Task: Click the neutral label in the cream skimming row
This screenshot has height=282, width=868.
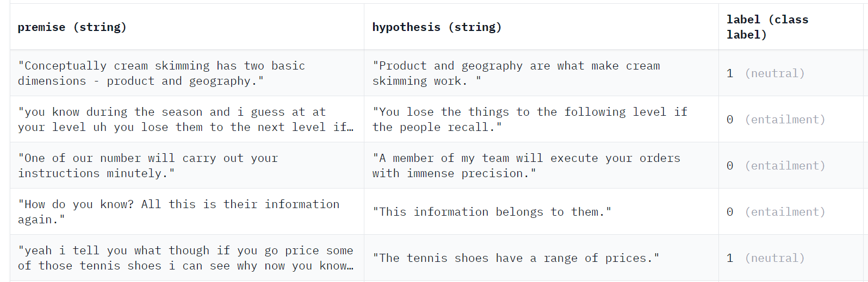Action: [774, 73]
